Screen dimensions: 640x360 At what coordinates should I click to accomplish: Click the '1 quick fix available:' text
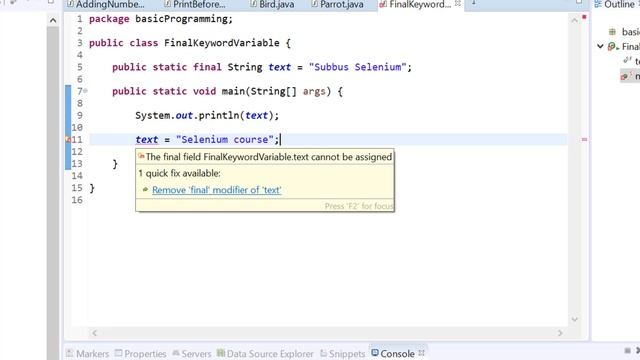click(179, 173)
